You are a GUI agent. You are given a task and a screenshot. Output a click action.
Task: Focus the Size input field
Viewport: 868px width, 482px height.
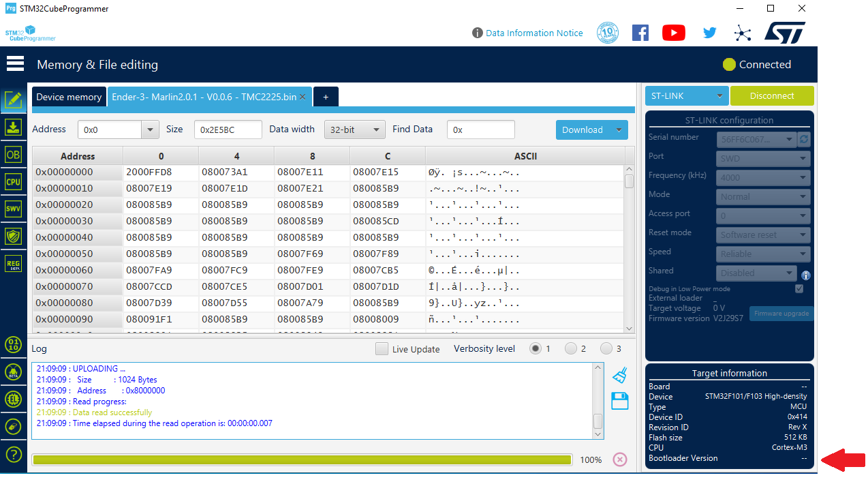(228, 130)
